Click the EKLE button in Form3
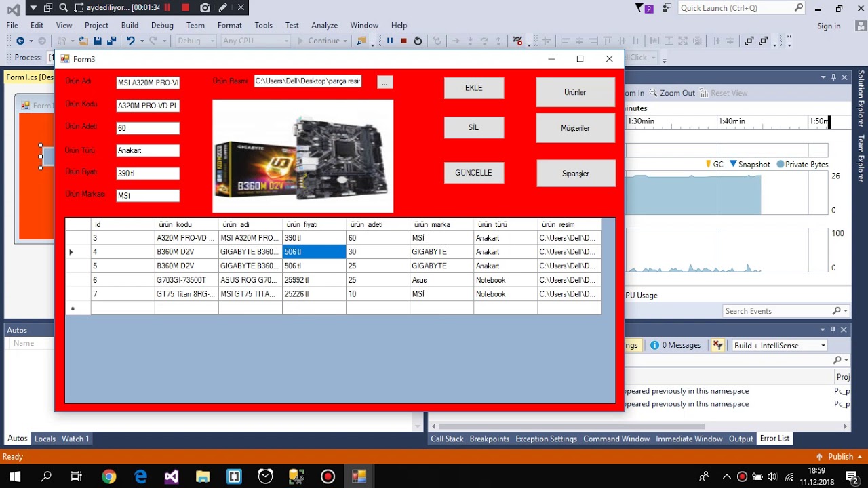 [474, 88]
